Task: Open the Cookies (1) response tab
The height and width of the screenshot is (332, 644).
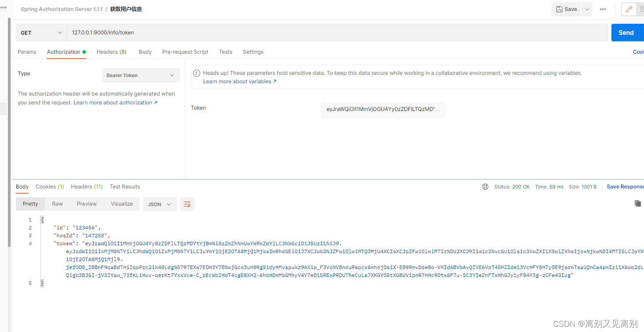Action: pos(50,187)
